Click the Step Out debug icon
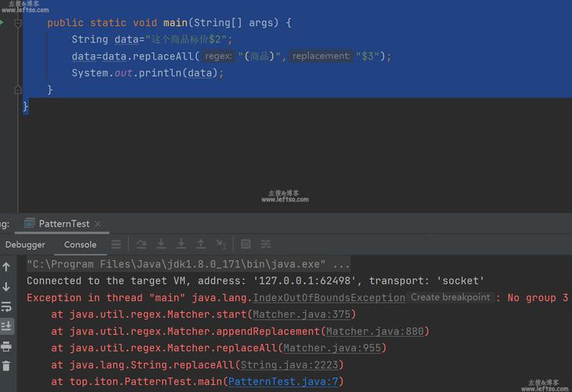This screenshot has width=572, height=392. (x=201, y=244)
